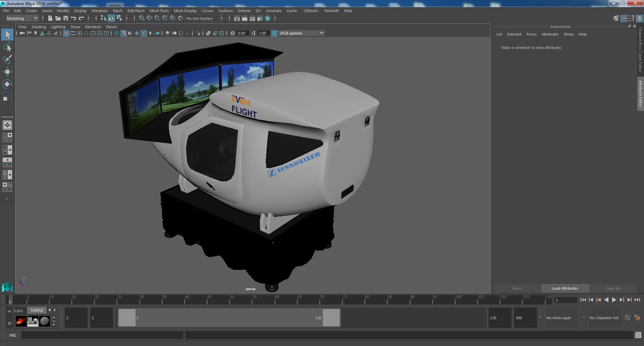The image size is (644, 346).
Task: Toggle wireframe display in viewport
Action: [117, 33]
